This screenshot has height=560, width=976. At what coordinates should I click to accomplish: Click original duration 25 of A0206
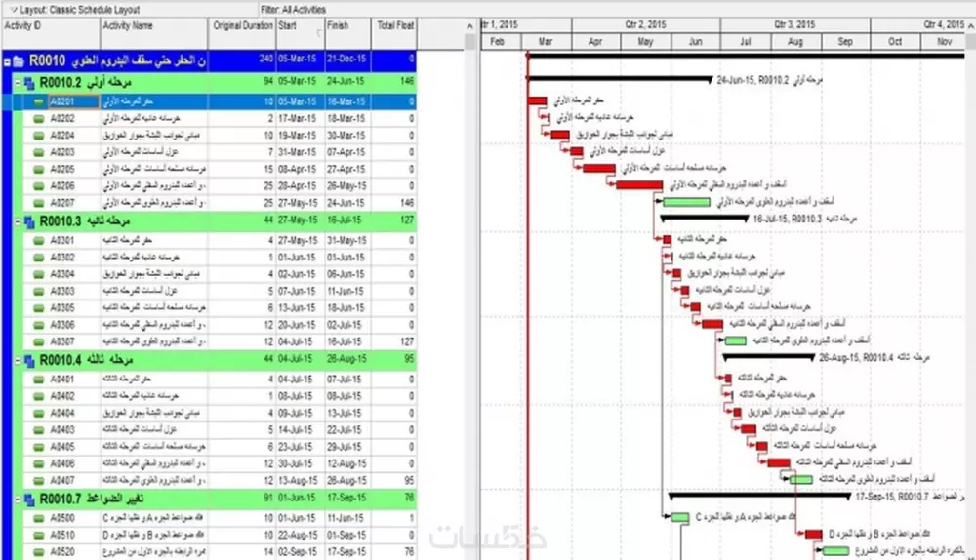point(267,185)
